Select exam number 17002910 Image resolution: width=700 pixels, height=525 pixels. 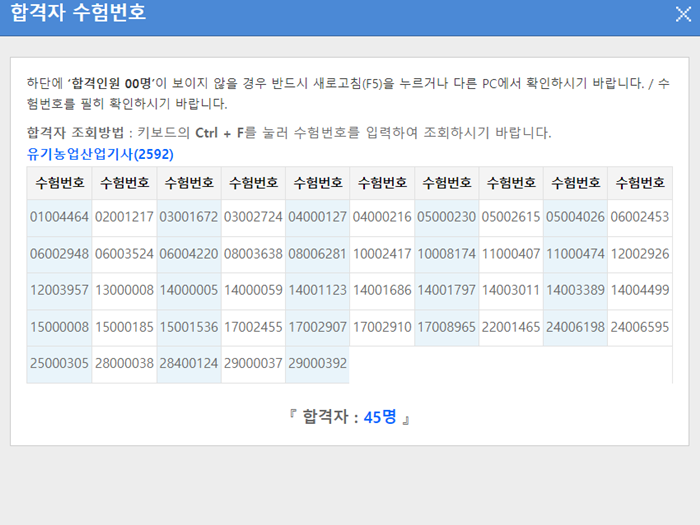[382, 327]
